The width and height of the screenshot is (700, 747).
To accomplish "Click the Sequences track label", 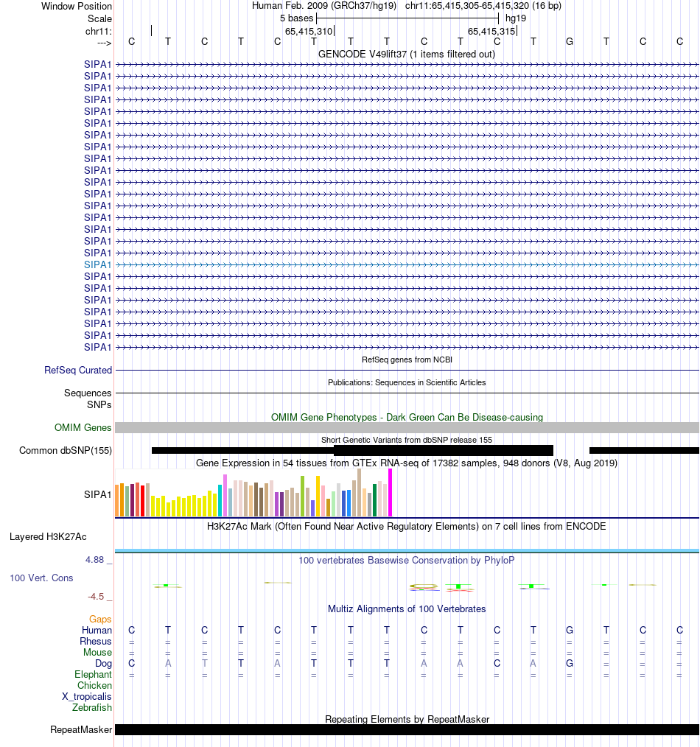I will [x=88, y=393].
